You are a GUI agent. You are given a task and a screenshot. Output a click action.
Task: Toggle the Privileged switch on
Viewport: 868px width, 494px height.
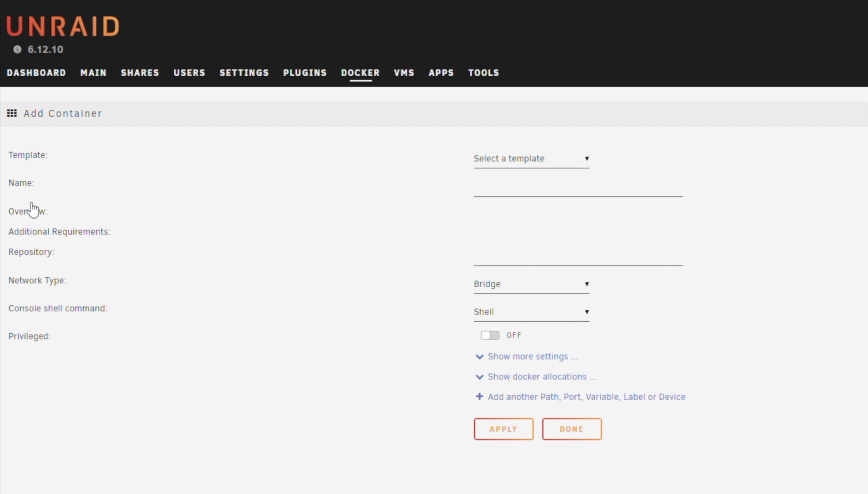click(490, 335)
